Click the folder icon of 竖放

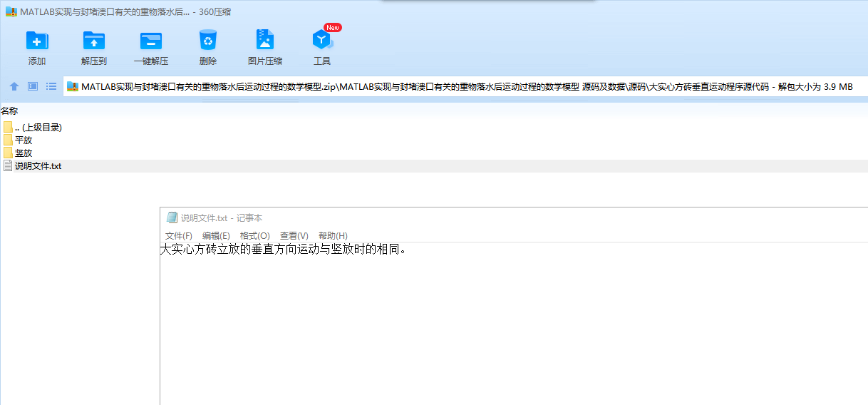(x=8, y=153)
